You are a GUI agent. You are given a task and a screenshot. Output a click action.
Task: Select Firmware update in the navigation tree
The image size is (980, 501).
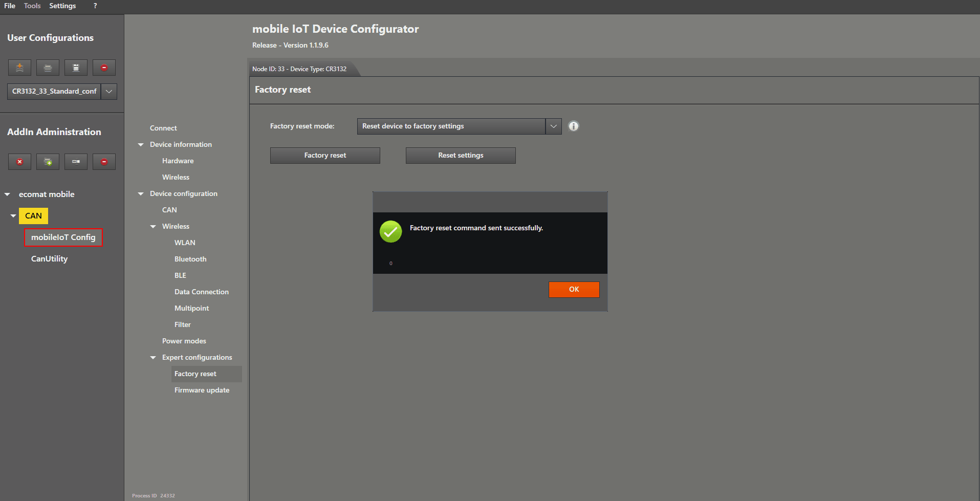coord(202,390)
